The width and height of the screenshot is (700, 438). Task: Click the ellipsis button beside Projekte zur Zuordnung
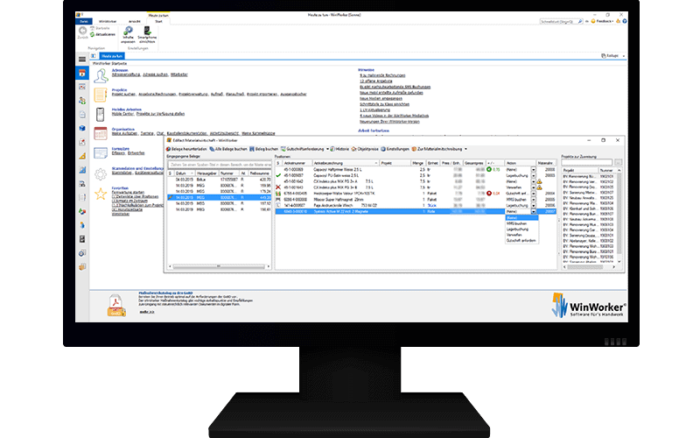[618, 163]
